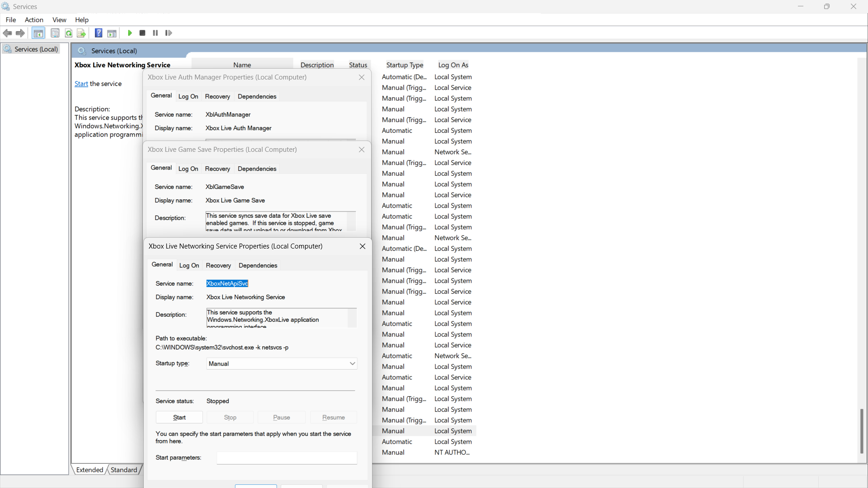The image size is (868, 488).
Task: Click the svchost.exe executable path text
Action: coord(222,348)
